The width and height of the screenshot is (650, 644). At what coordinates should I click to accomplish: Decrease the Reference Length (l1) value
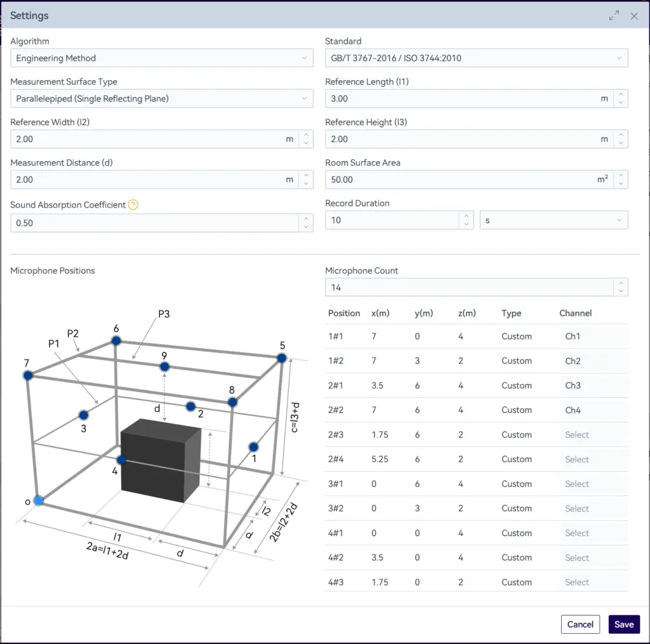pyautogui.click(x=621, y=103)
